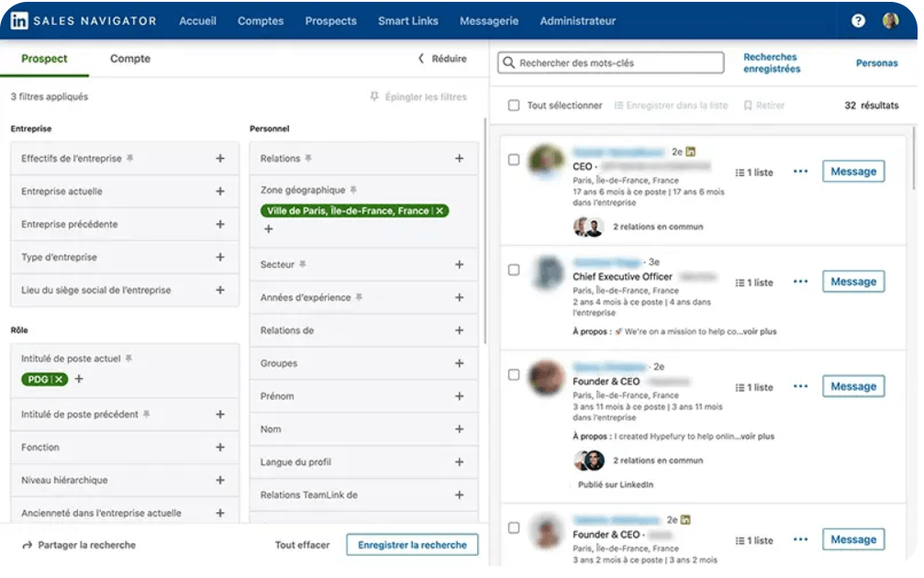Image resolution: width=924 pixels, height=578 pixels.
Task: Open the help question mark icon
Action: tap(858, 20)
